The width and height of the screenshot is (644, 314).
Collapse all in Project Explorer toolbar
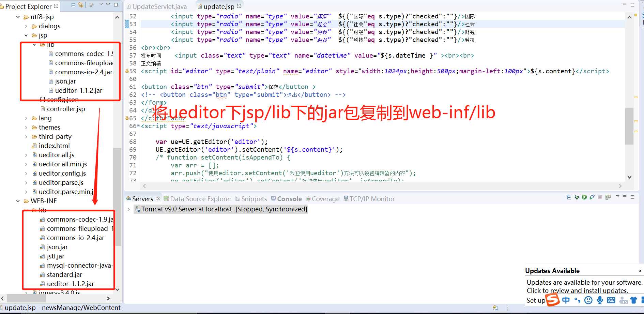(x=73, y=5)
